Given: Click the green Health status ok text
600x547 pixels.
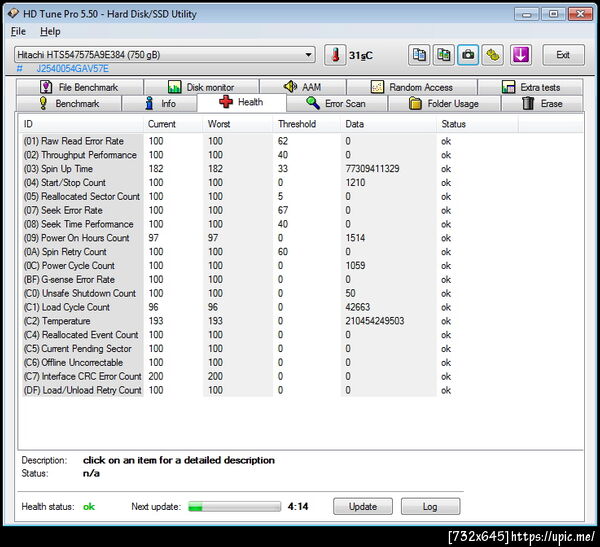Looking at the screenshot, I should point(89,506).
